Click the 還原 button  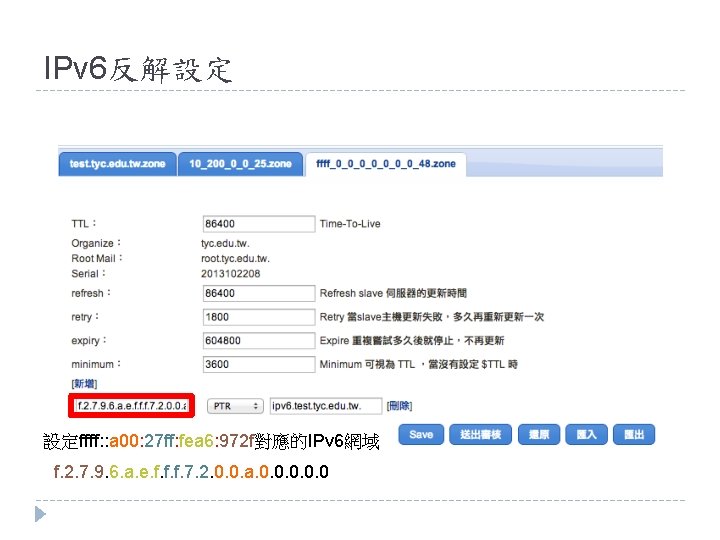[x=539, y=434]
